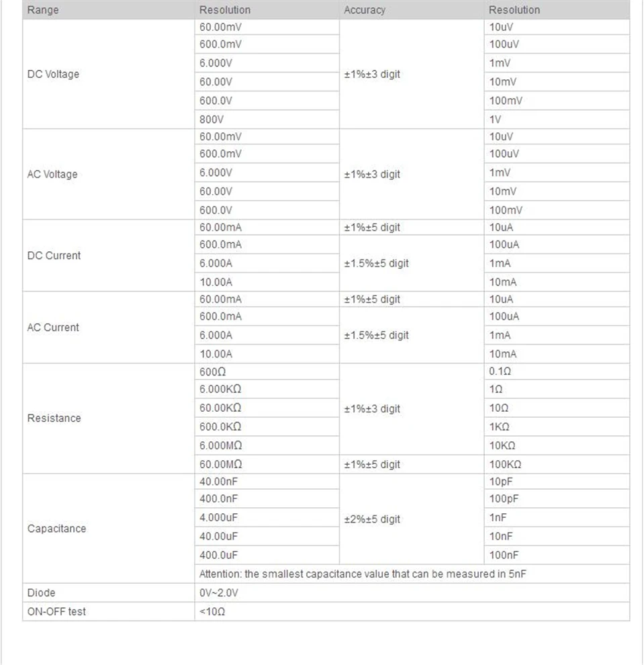This screenshot has height=665, width=644.
Task: Click the <10Ω ON-OFF test value
Action: coord(212,611)
